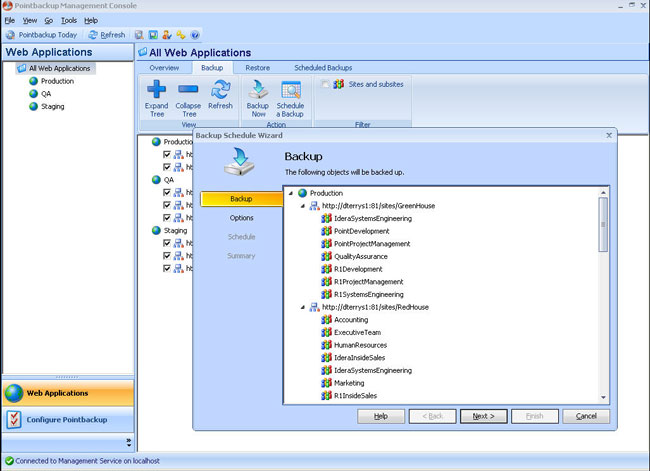
Task: Click 'Connected to Management Service on localhost' status text
Action: tap(87, 461)
